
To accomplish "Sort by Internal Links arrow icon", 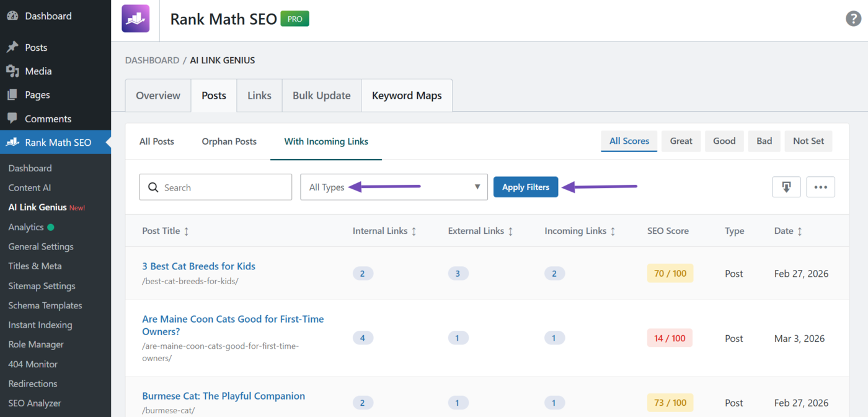I will coord(414,231).
